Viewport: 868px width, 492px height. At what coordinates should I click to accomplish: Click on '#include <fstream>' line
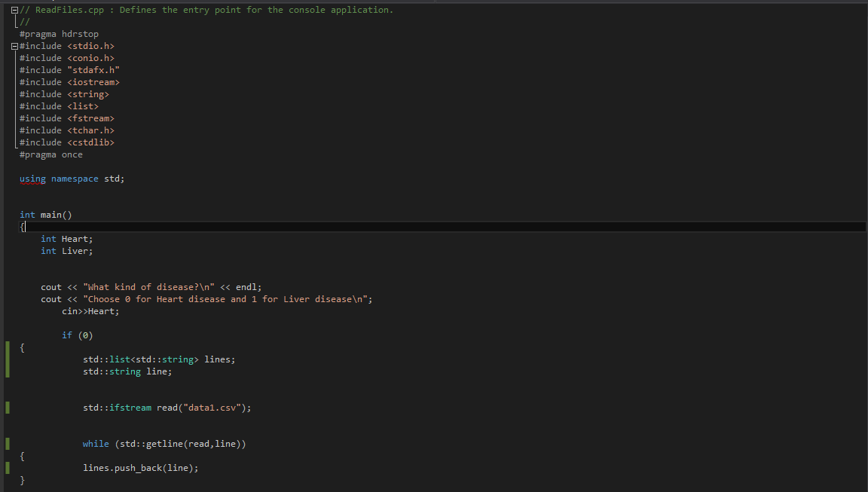67,118
